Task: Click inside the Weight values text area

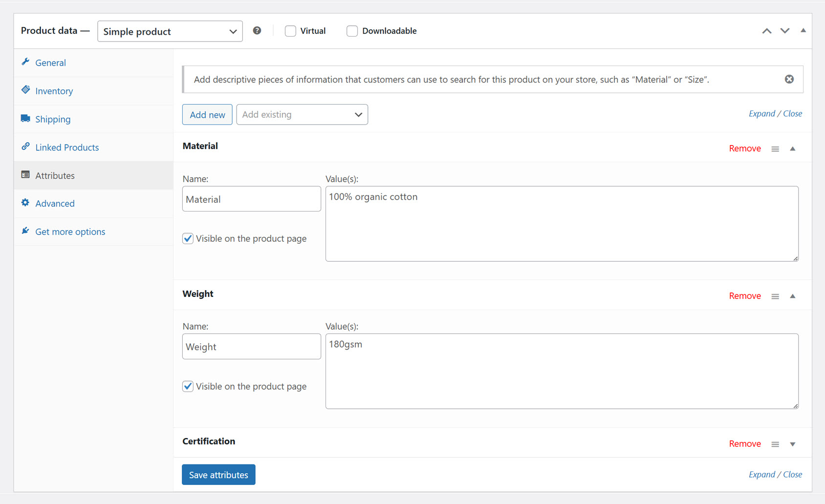Action: click(561, 371)
